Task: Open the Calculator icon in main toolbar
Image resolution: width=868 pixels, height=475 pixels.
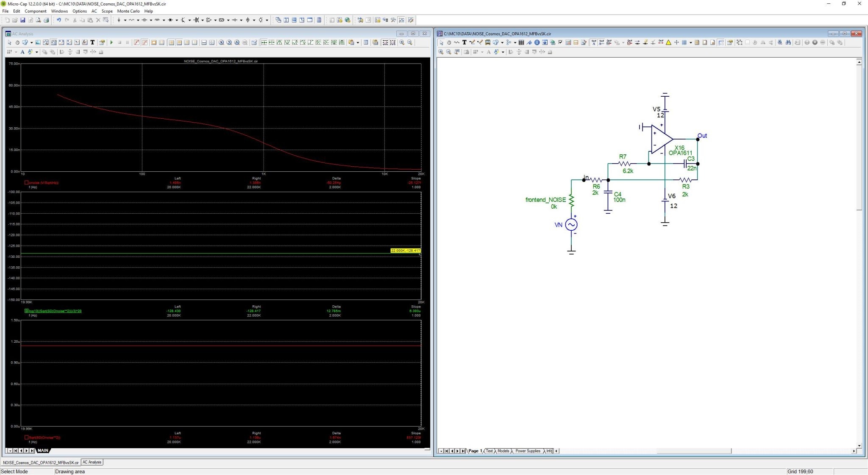Action: click(x=319, y=20)
